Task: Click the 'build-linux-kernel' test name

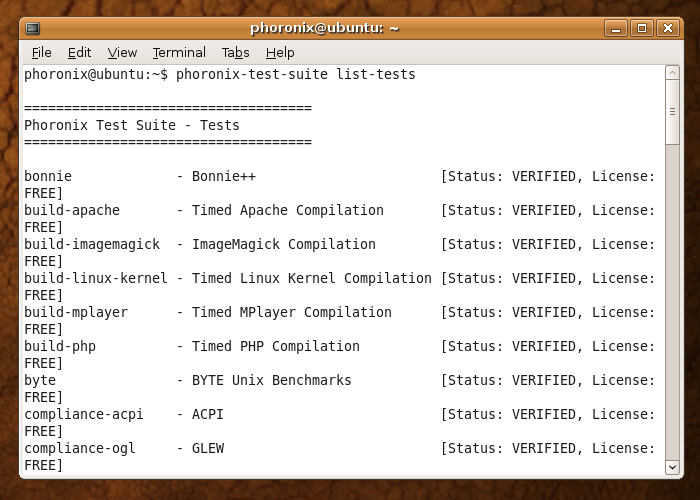Action: [x=96, y=278]
